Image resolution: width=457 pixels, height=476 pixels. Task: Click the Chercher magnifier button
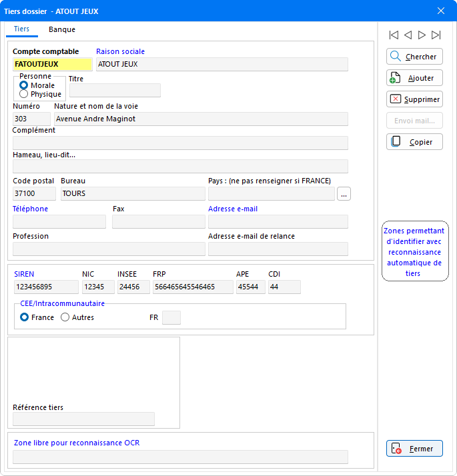coord(414,57)
